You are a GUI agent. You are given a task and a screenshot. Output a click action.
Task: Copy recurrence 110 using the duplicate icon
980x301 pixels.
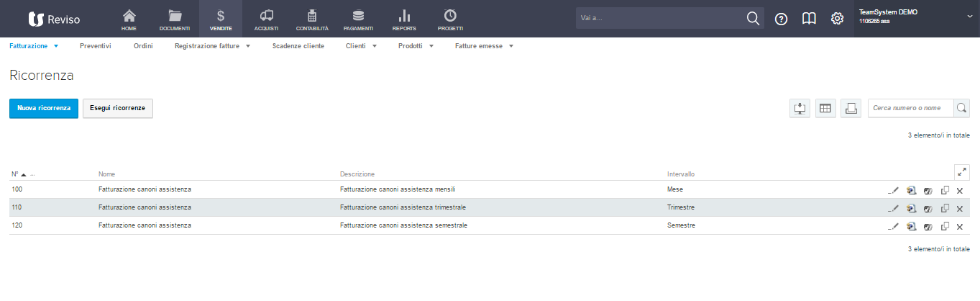(x=945, y=208)
